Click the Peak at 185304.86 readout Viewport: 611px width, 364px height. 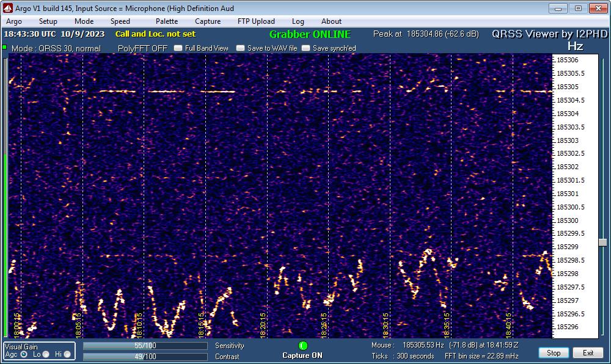click(x=426, y=34)
